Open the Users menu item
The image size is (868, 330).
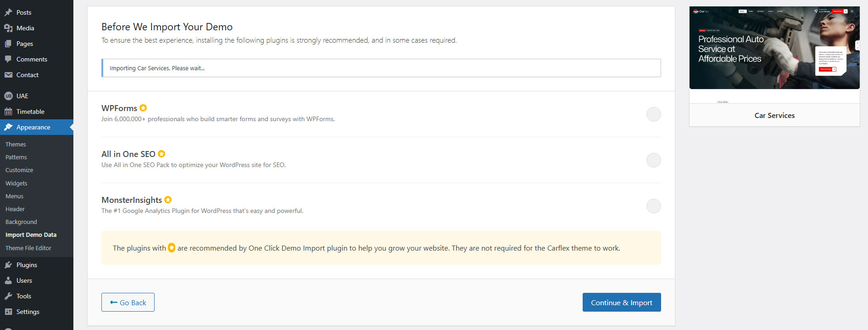[x=24, y=280]
